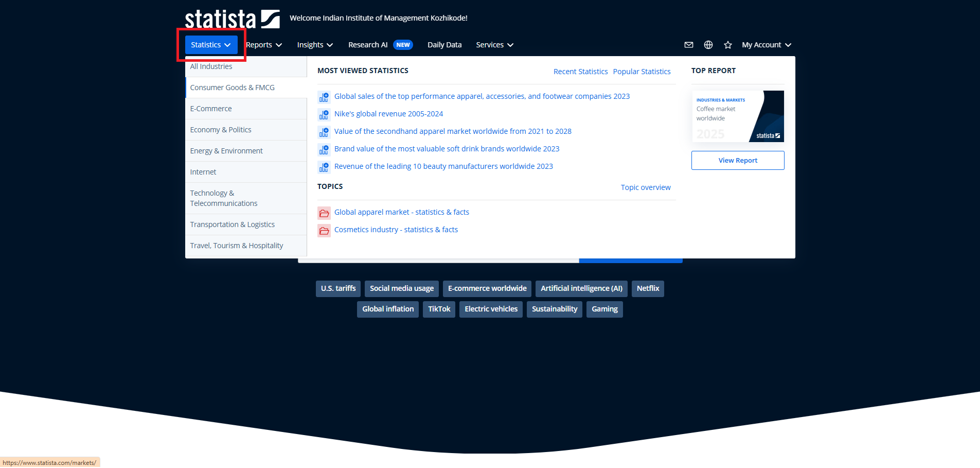The height and width of the screenshot is (468, 980).
Task: Switch to Recent Statistics tab
Action: (580, 72)
